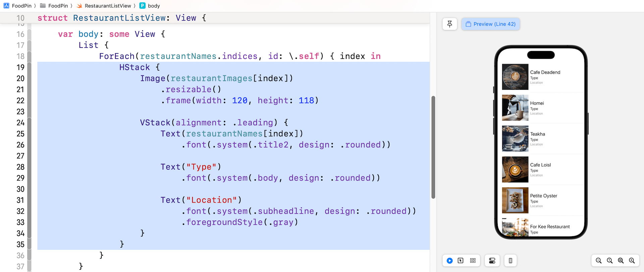Select Cafe Deadend thumbnail in preview

coord(515,77)
